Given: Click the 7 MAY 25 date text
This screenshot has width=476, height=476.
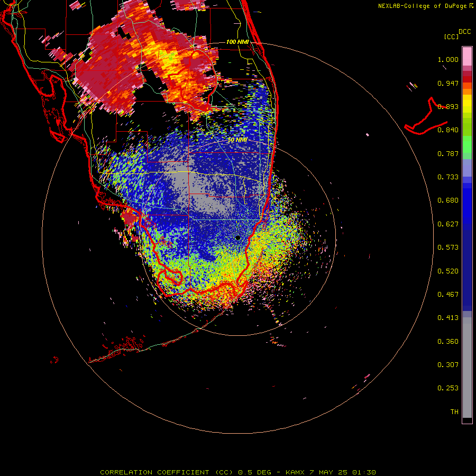Looking at the screenshot, I should coord(329,472).
